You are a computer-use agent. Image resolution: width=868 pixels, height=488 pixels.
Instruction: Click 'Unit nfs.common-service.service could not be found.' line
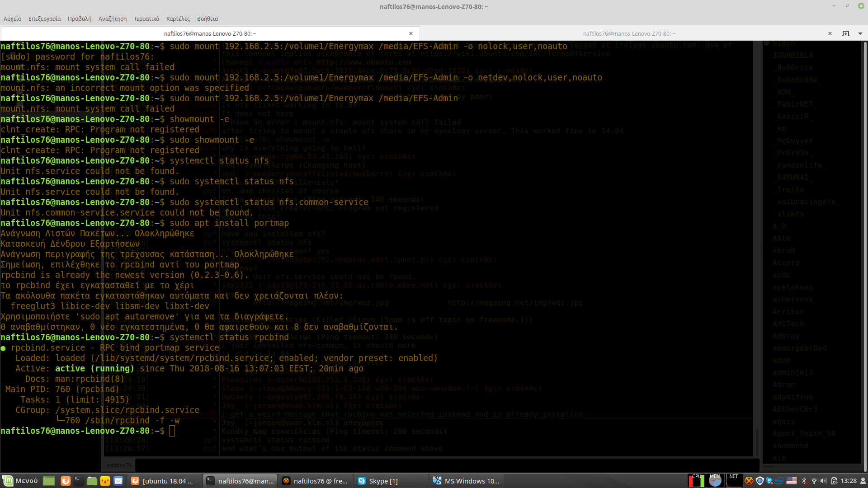pyautogui.click(x=126, y=213)
